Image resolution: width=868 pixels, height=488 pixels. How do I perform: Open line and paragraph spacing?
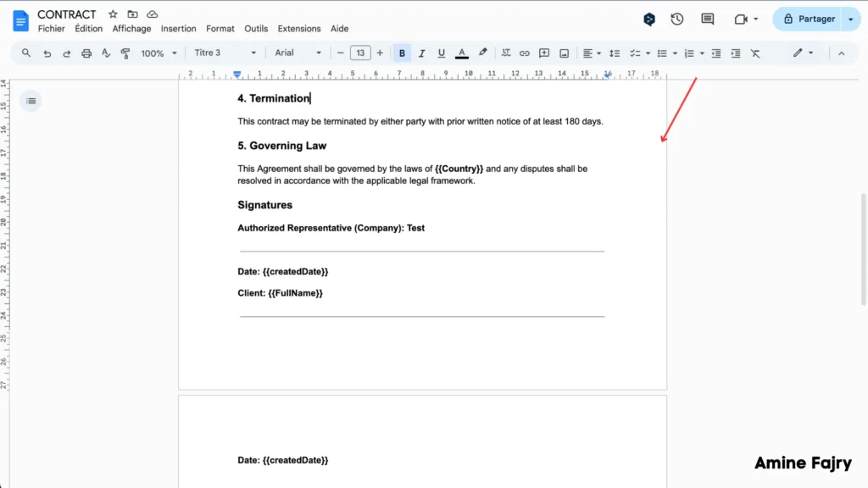click(x=615, y=53)
